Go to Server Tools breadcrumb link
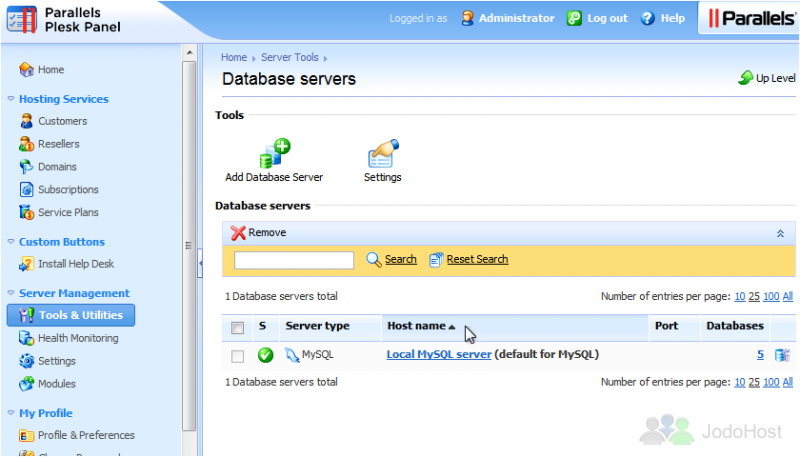Screen dimensions: 800x457 coord(290,57)
